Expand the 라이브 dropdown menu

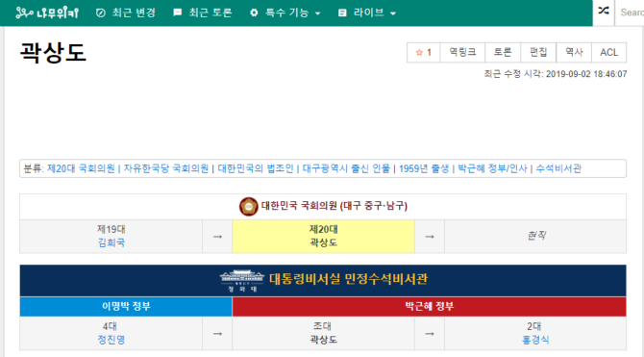(x=367, y=13)
